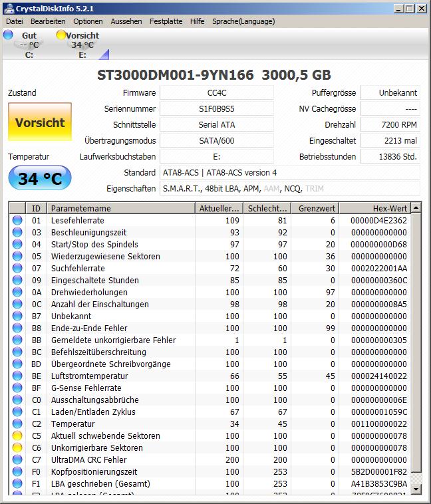Close the CrystalDiskInfo window
This screenshot has height=504, width=431.
tap(422, 9)
